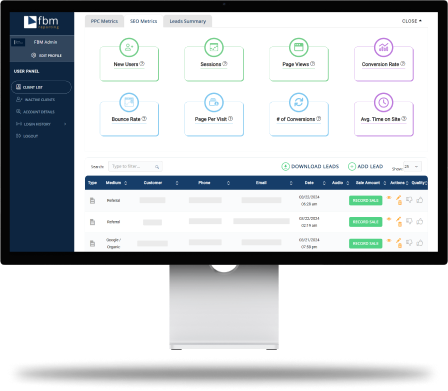The width and height of the screenshot is (448, 391).
Task: Sort the table by Customer column
Action: click(x=177, y=183)
